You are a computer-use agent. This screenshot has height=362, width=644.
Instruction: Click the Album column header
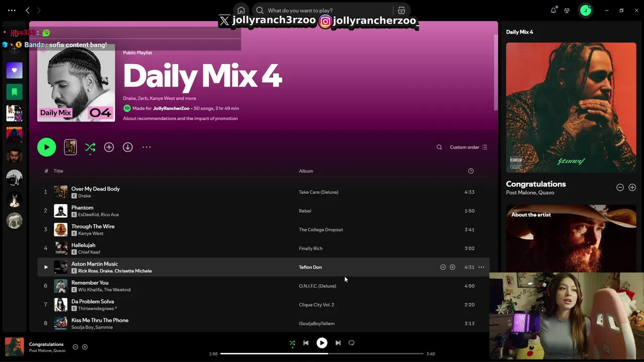[306, 171]
